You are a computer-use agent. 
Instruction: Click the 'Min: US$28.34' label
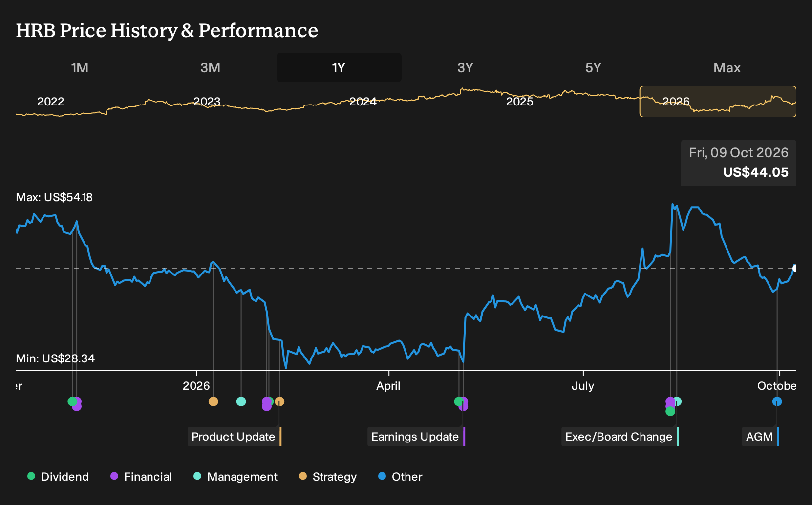[55, 358]
